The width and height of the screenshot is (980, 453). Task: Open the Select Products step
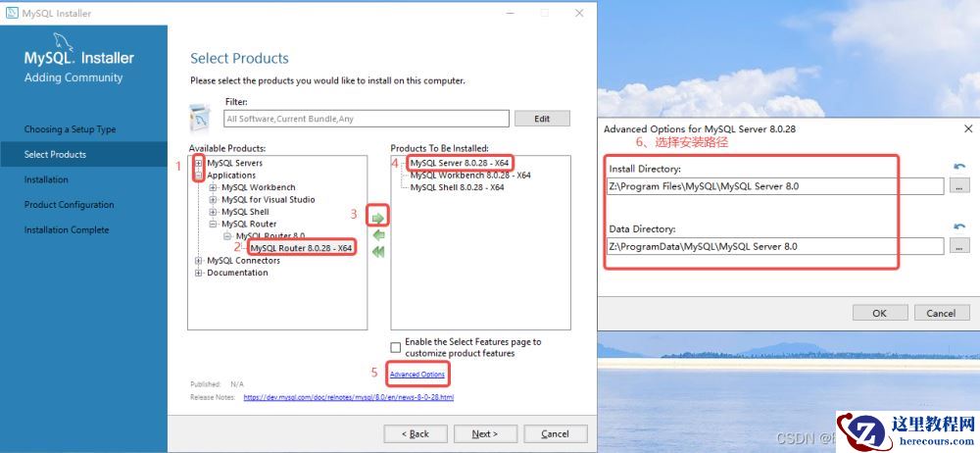tap(83, 155)
